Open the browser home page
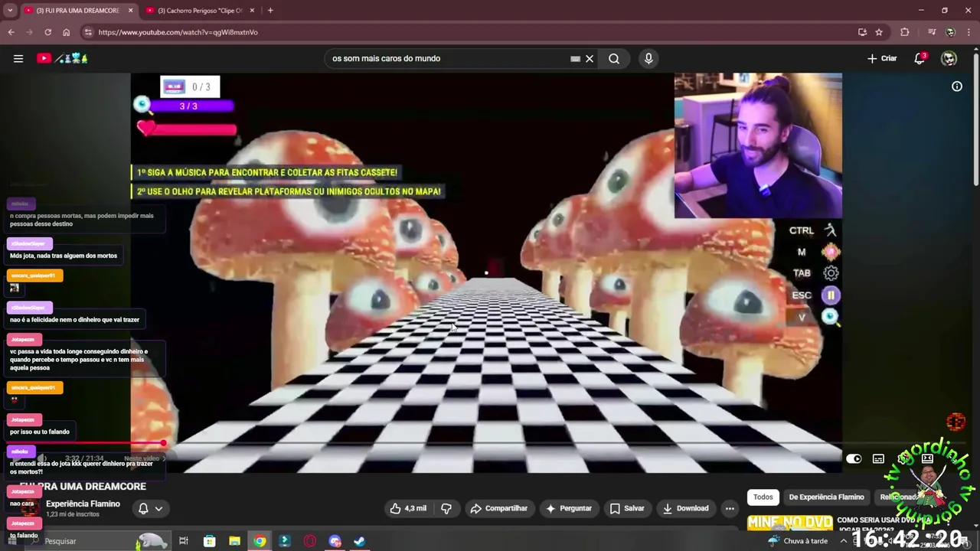This screenshot has width=980, height=551. click(66, 32)
